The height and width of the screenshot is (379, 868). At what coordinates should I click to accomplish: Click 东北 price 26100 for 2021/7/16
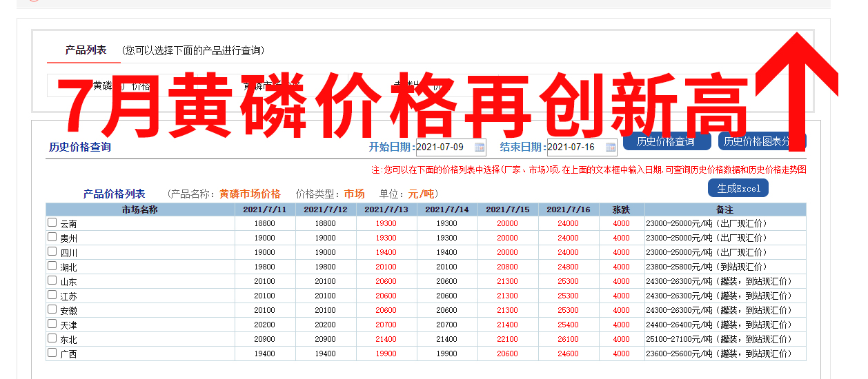pyautogui.click(x=569, y=339)
